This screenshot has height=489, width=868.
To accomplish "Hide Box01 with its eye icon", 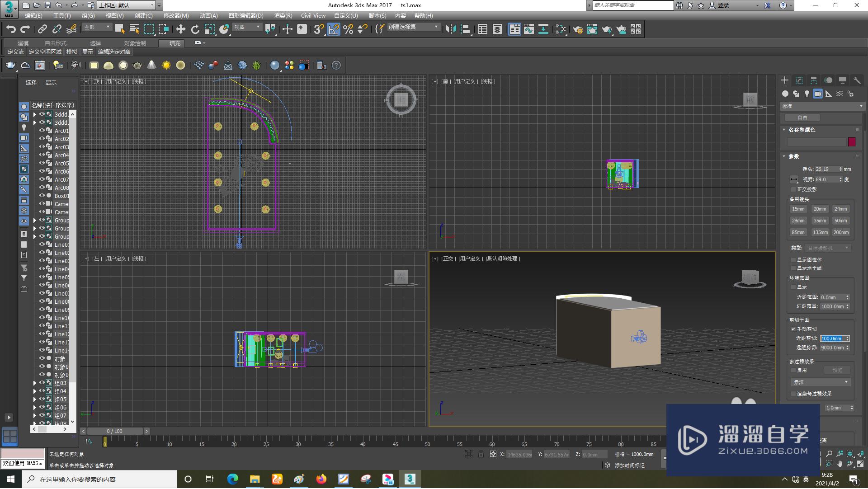I will [42, 196].
